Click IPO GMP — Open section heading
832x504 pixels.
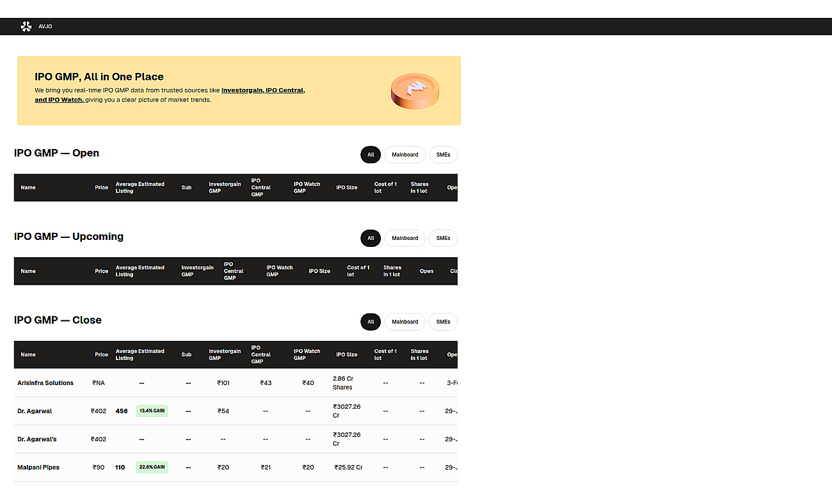pos(56,153)
